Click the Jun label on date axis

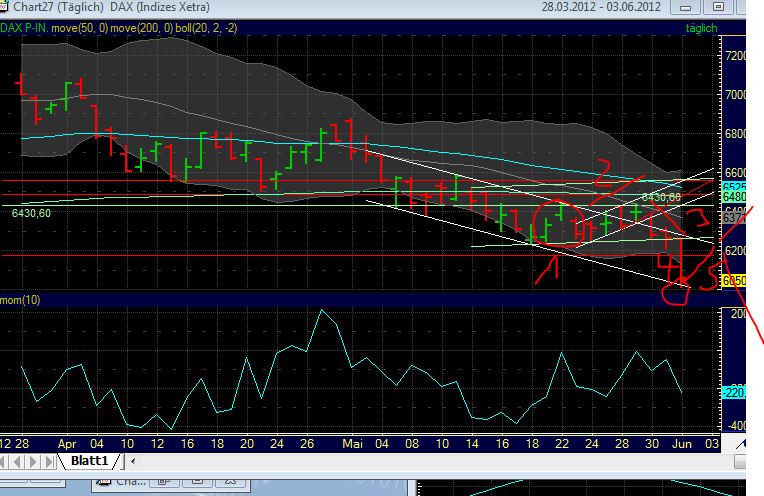pyautogui.click(x=682, y=444)
